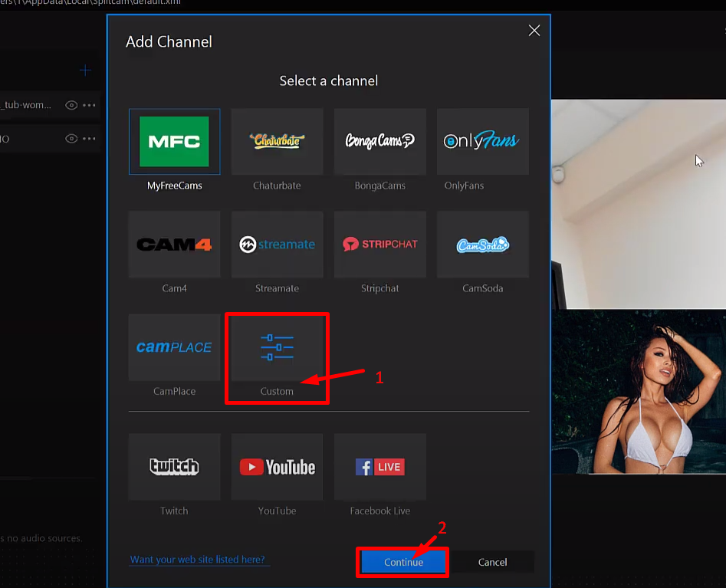The width and height of the screenshot is (726, 588).
Task: Click the bikini photo in the preview
Action: pos(639,392)
